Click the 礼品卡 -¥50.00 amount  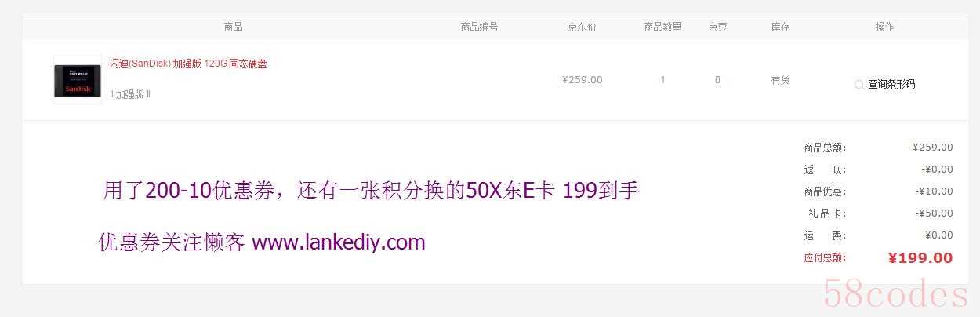pyautogui.click(x=935, y=213)
